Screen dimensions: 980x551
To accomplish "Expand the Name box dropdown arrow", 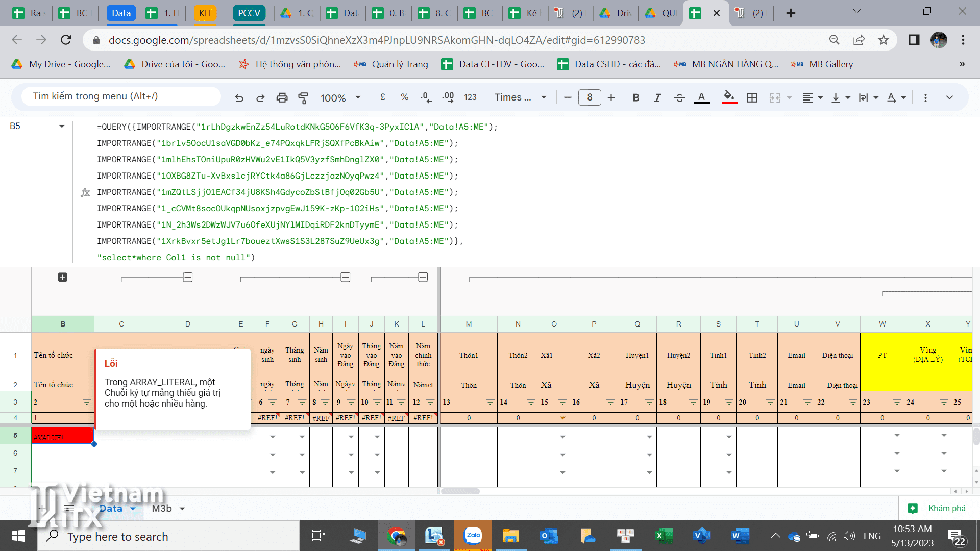I will [62, 126].
